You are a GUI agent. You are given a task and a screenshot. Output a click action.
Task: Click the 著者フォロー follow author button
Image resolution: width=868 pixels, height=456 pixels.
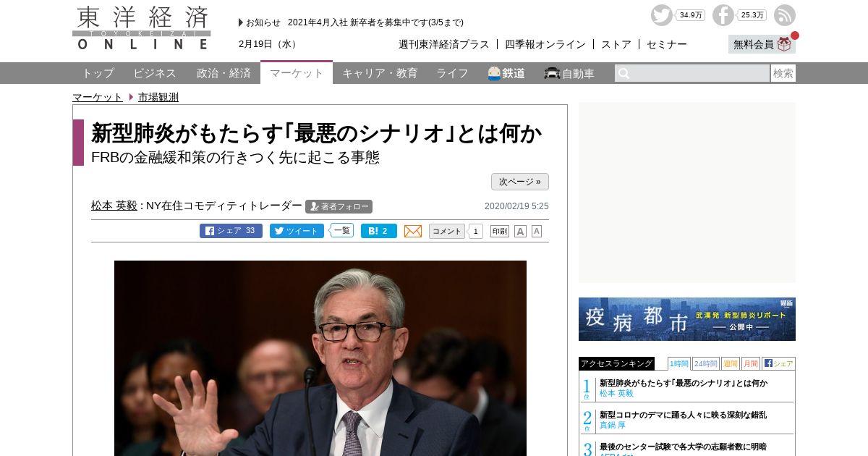point(339,206)
